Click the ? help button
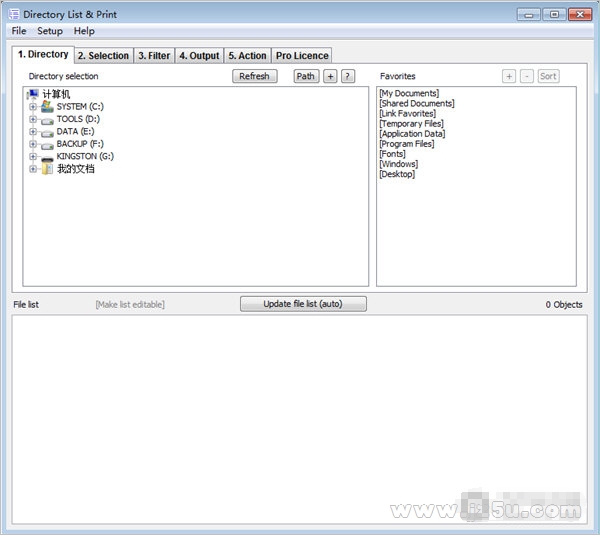This screenshot has width=600, height=535. (348, 76)
